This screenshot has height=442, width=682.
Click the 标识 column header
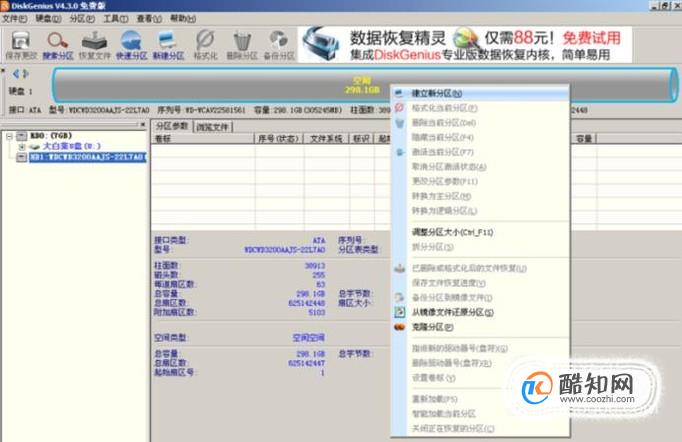coord(361,139)
